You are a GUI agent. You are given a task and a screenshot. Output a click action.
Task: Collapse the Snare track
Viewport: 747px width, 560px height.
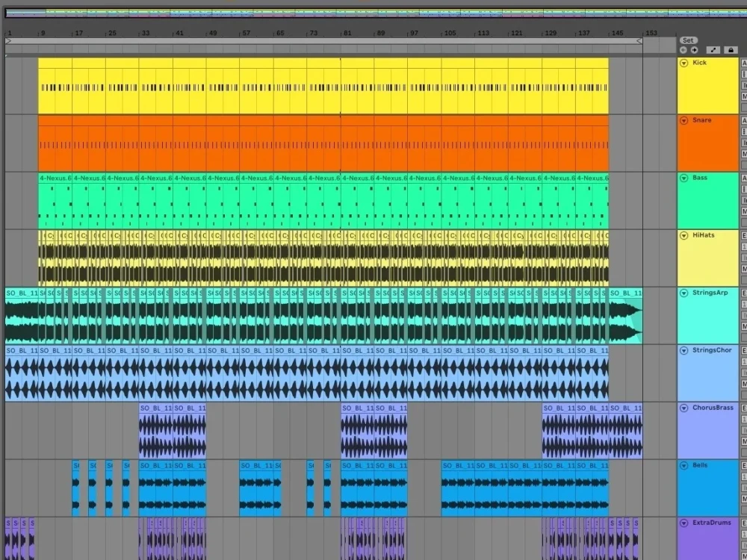point(684,120)
